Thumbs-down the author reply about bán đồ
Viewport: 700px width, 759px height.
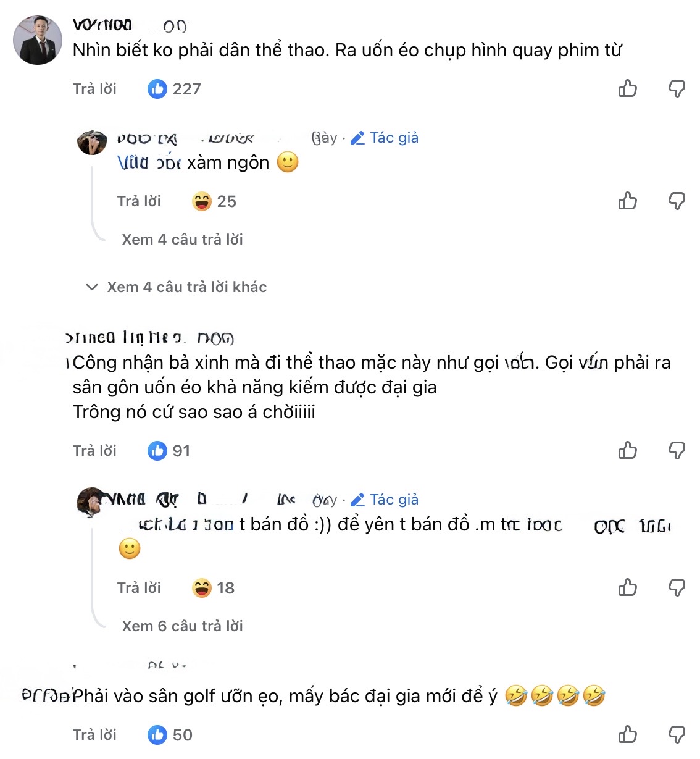[677, 588]
